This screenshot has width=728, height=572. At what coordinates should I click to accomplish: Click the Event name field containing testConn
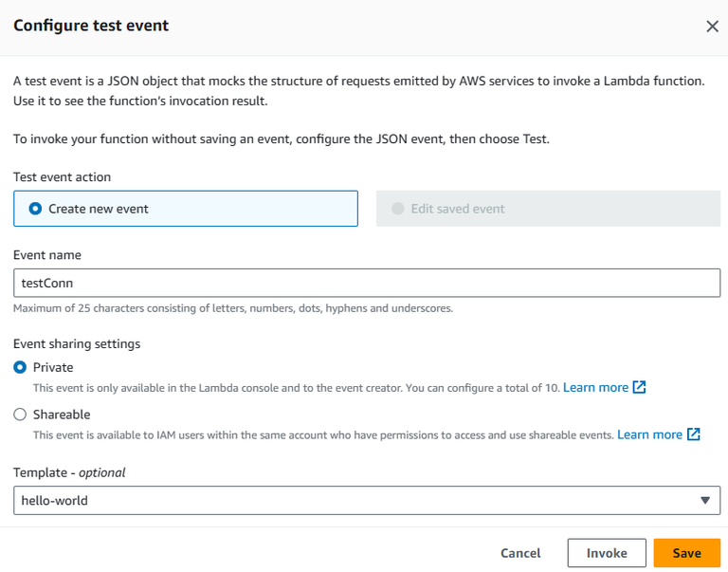click(x=366, y=283)
